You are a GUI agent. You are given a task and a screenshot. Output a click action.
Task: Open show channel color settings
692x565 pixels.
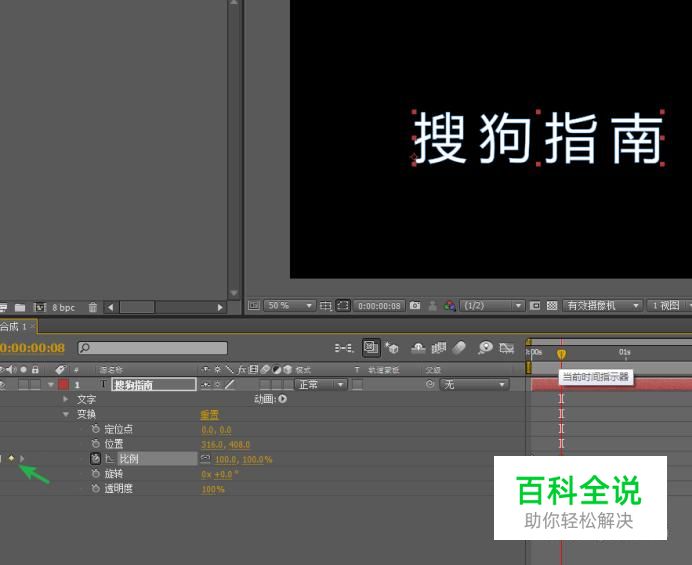coord(450,305)
